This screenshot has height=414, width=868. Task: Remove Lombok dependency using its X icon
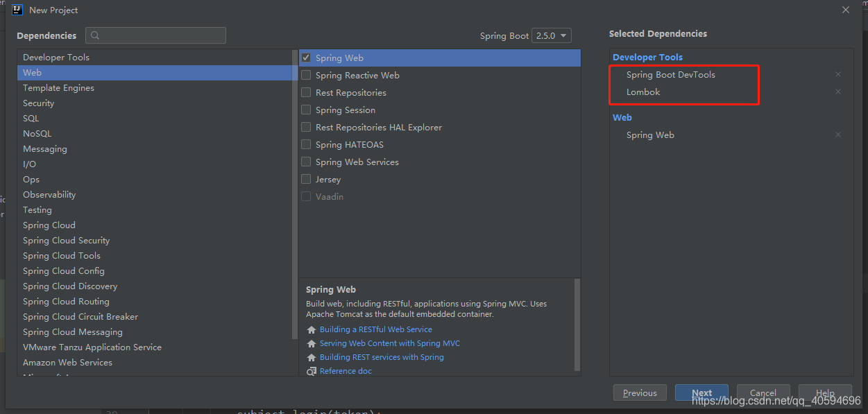[x=838, y=92]
